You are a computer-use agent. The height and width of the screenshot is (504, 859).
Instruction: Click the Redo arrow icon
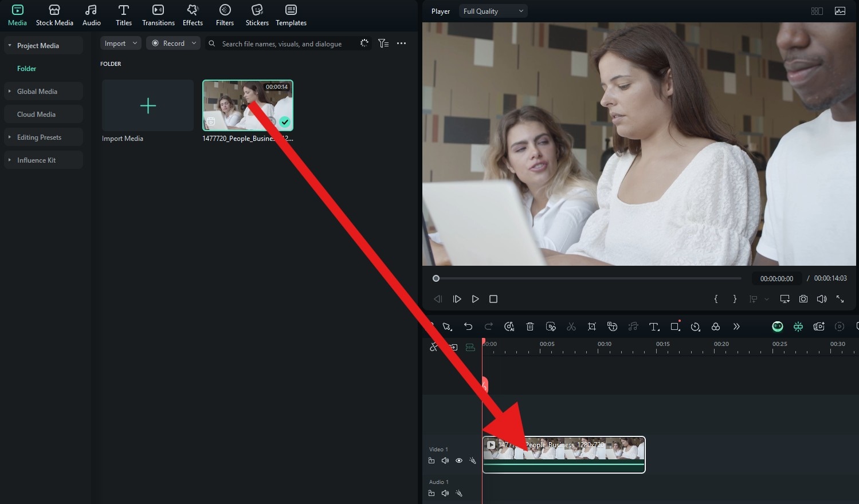[489, 326]
